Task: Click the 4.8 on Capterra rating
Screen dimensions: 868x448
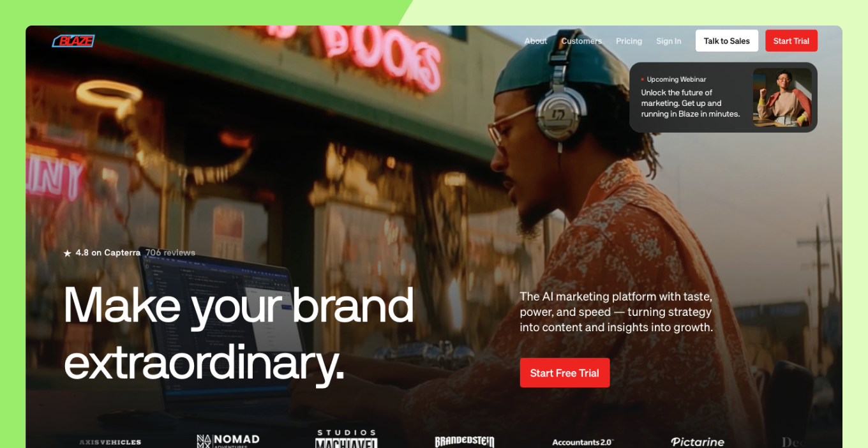Action: click(108, 253)
